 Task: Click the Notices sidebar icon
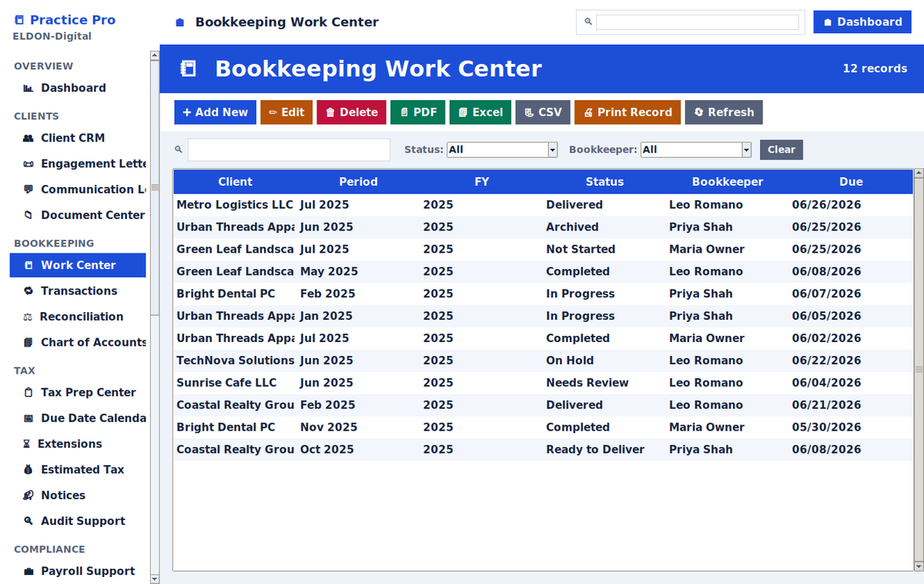click(28, 495)
